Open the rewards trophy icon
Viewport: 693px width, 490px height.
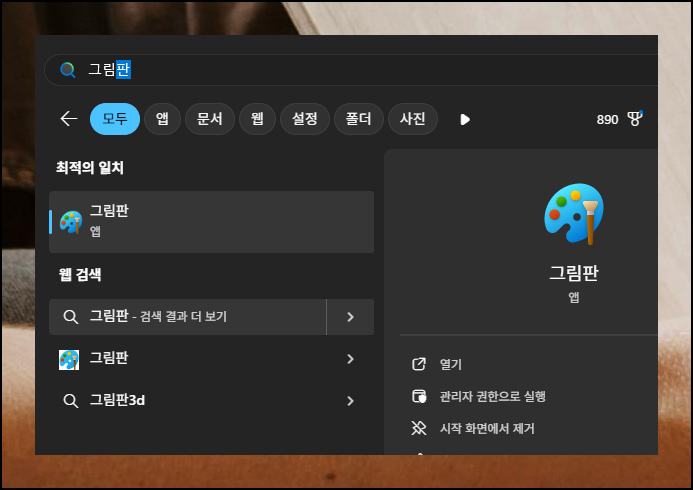point(635,118)
